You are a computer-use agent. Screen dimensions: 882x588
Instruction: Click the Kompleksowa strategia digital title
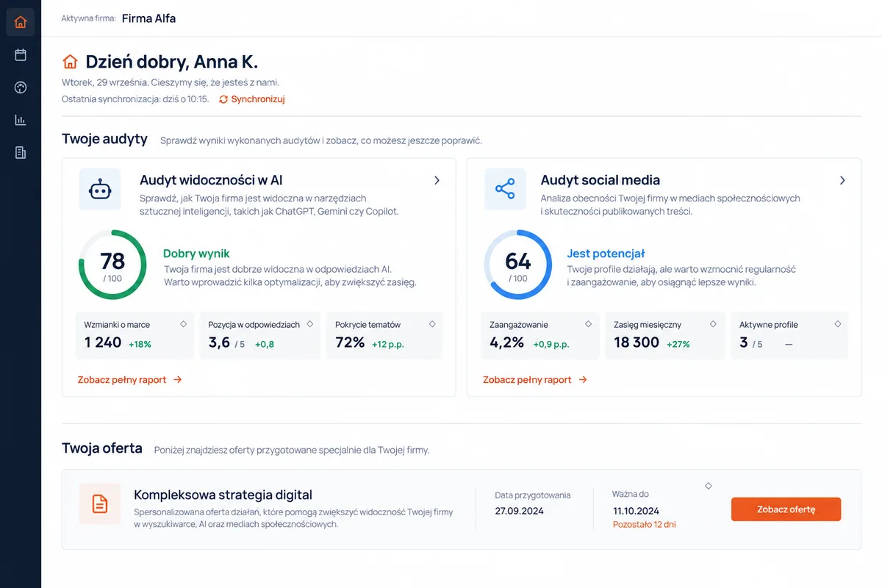[223, 495]
